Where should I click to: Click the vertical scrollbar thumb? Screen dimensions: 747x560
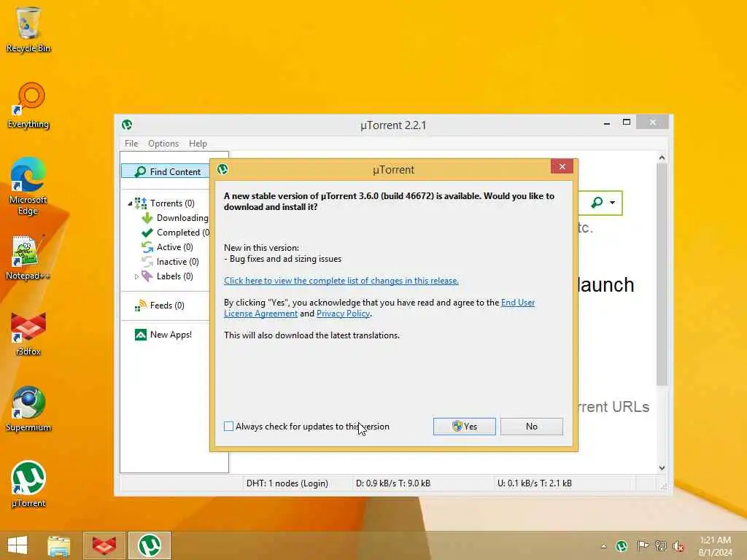[x=662, y=274]
